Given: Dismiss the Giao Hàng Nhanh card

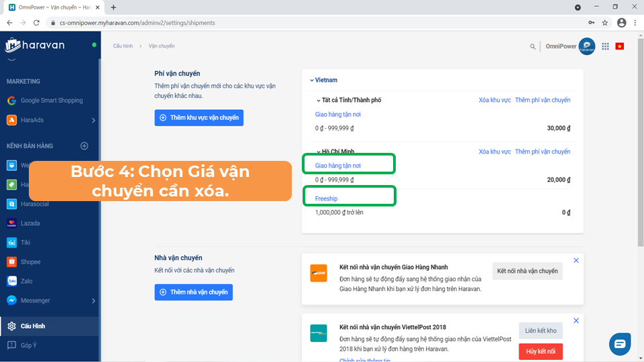Looking at the screenshot, I should (x=576, y=260).
